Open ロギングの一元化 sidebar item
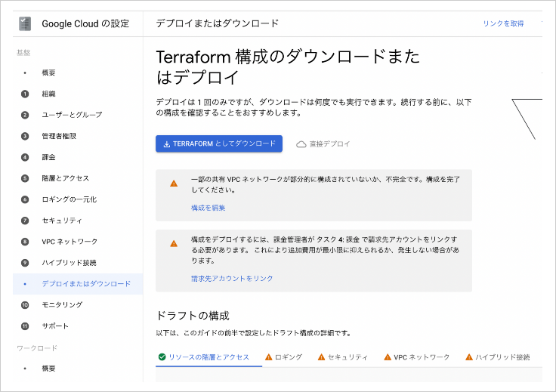This screenshot has height=392, width=556. (69, 199)
